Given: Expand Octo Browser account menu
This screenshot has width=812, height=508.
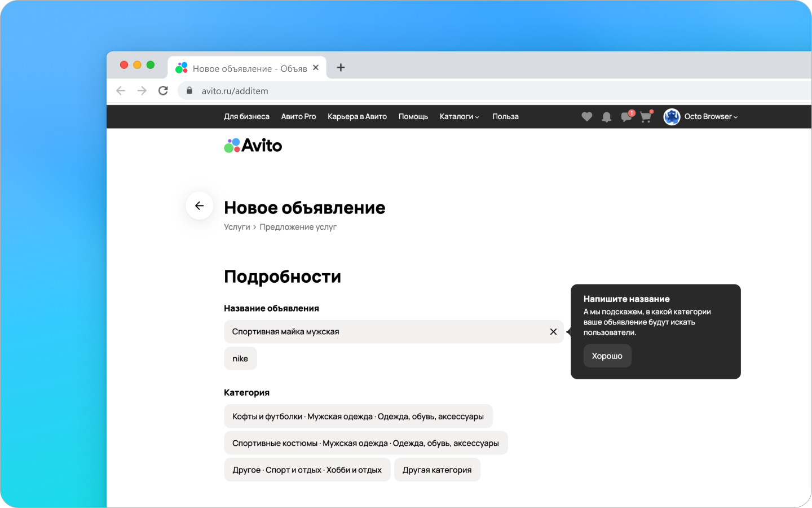Looking at the screenshot, I should click(x=710, y=117).
